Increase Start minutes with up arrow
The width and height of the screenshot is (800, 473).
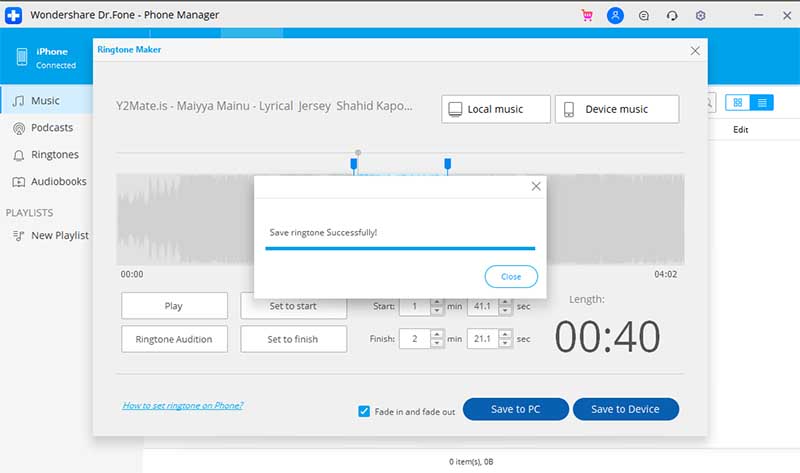(x=437, y=302)
